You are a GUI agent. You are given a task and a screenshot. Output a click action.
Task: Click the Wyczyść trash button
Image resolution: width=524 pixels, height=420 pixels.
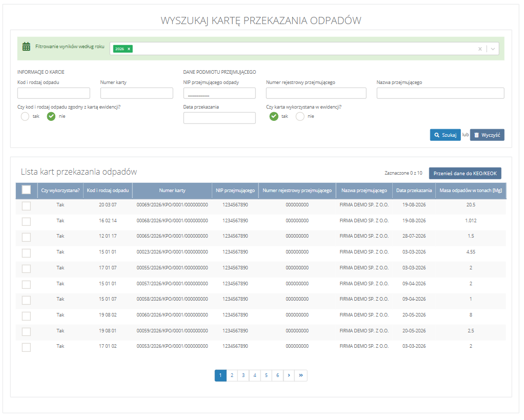[x=487, y=135]
